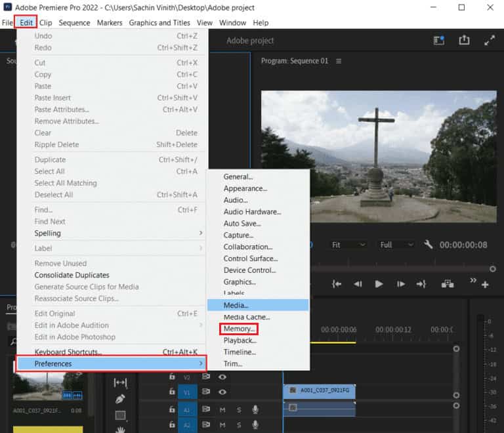Click the Program monitor timecode 00:00:00:08
Viewport: 504px width, 433px height.
(463, 245)
